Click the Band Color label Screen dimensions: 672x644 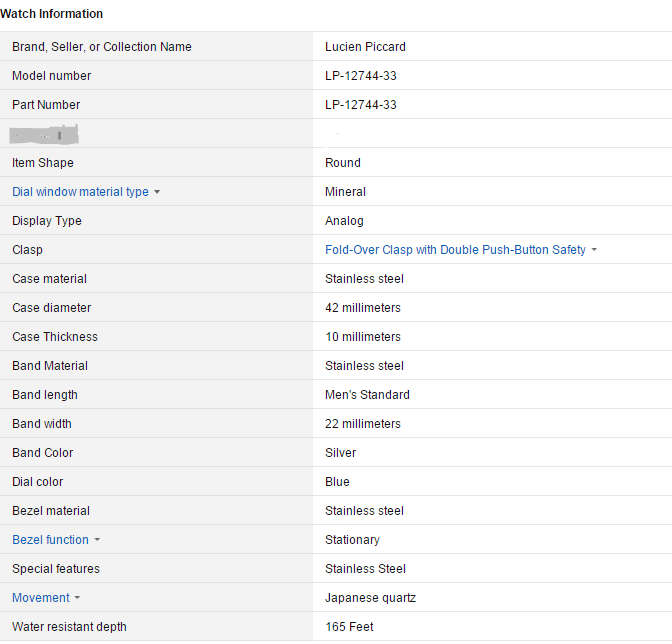(42, 453)
